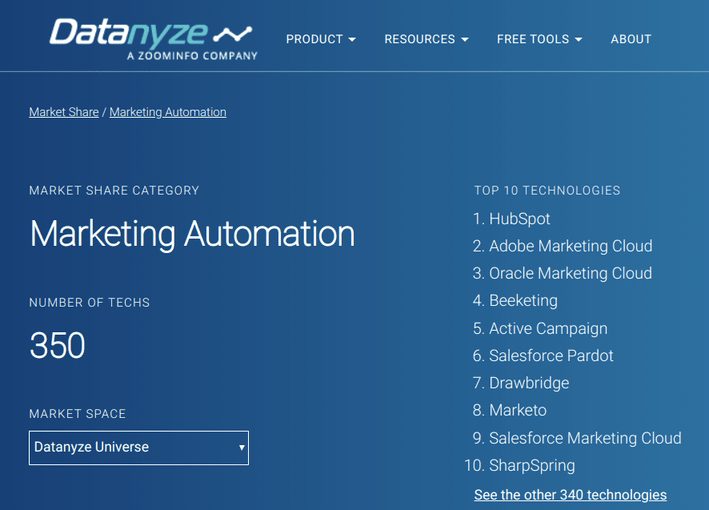Select HubSpot in top technologies list
709x510 pixels.
pos(520,219)
